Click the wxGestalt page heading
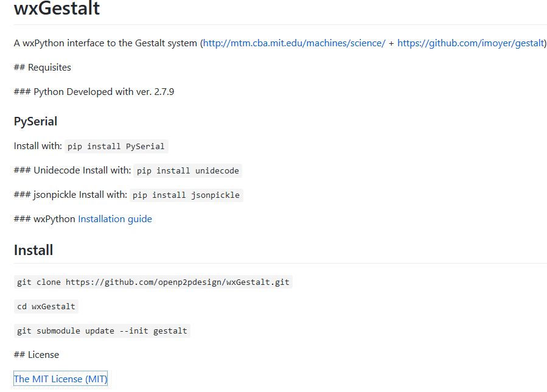547x392 pixels. click(x=57, y=8)
